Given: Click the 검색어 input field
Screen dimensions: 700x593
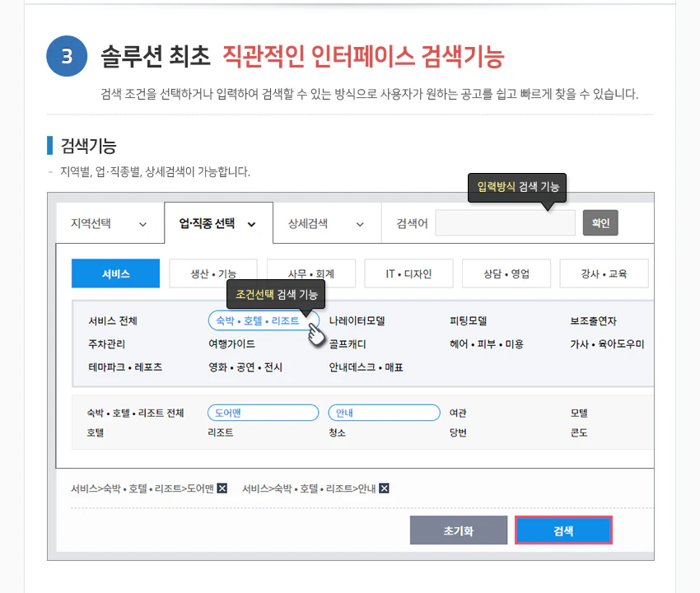Looking at the screenshot, I should (506, 223).
